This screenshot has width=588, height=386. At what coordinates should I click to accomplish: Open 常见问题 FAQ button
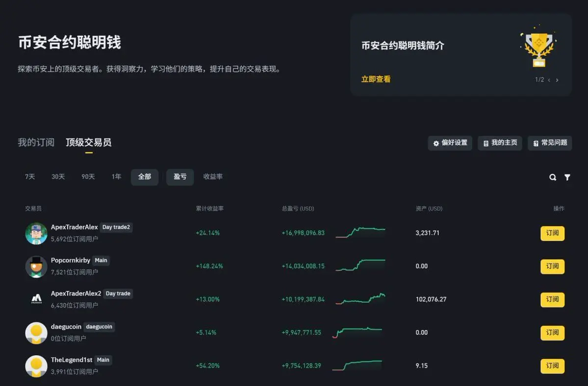pyautogui.click(x=550, y=143)
